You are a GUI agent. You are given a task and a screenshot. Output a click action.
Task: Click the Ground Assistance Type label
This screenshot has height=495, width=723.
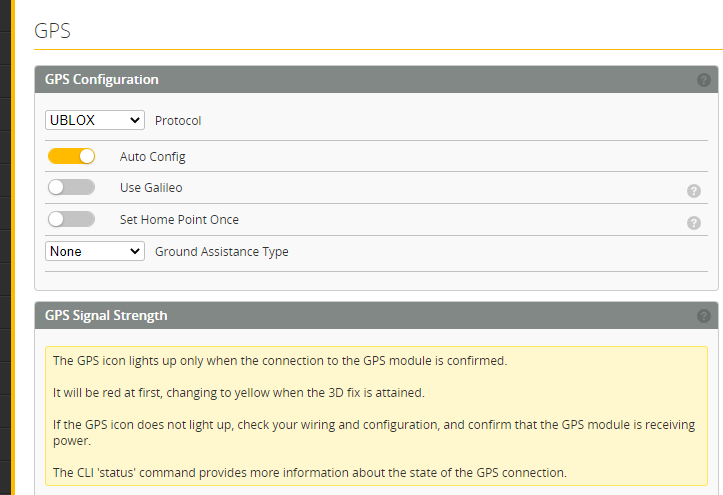tap(221, 252)
